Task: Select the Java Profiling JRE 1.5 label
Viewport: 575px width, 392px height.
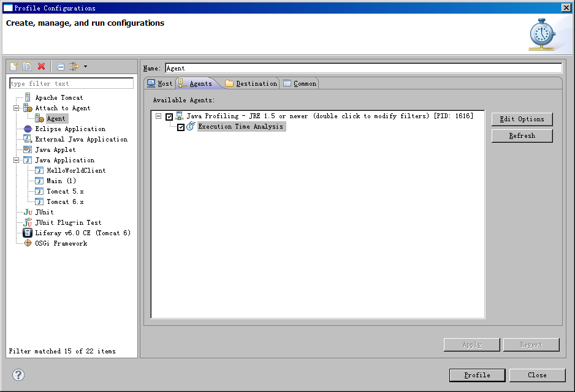Action: (330, 116)
